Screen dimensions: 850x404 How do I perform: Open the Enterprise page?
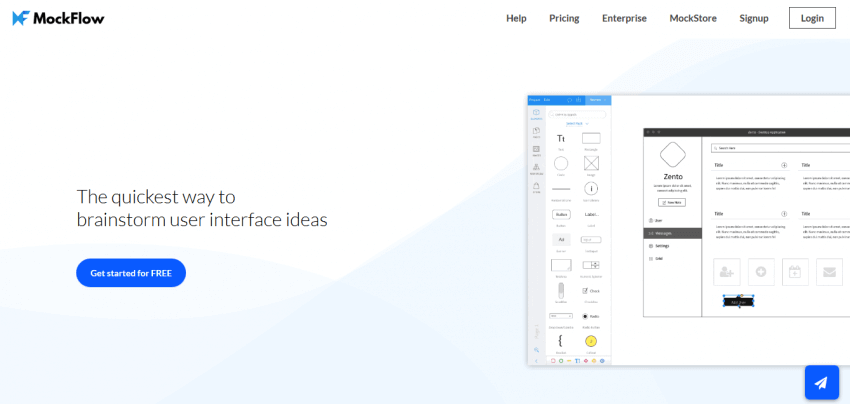624,18
